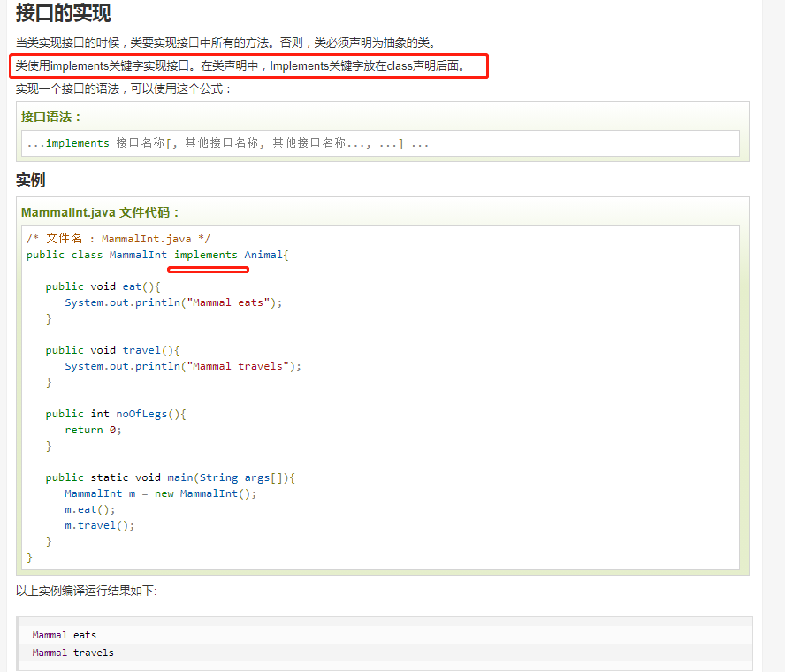The image size is (785, 672).
Task: Click the 实例 heading
Action: [31, 179]
